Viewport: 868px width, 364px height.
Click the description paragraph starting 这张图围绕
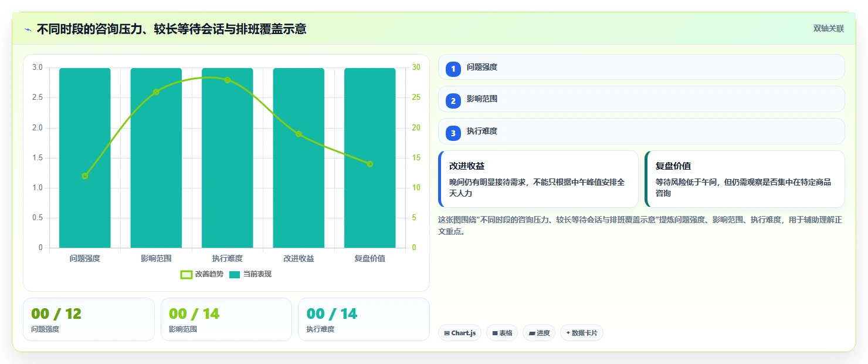tap(640, 225)
